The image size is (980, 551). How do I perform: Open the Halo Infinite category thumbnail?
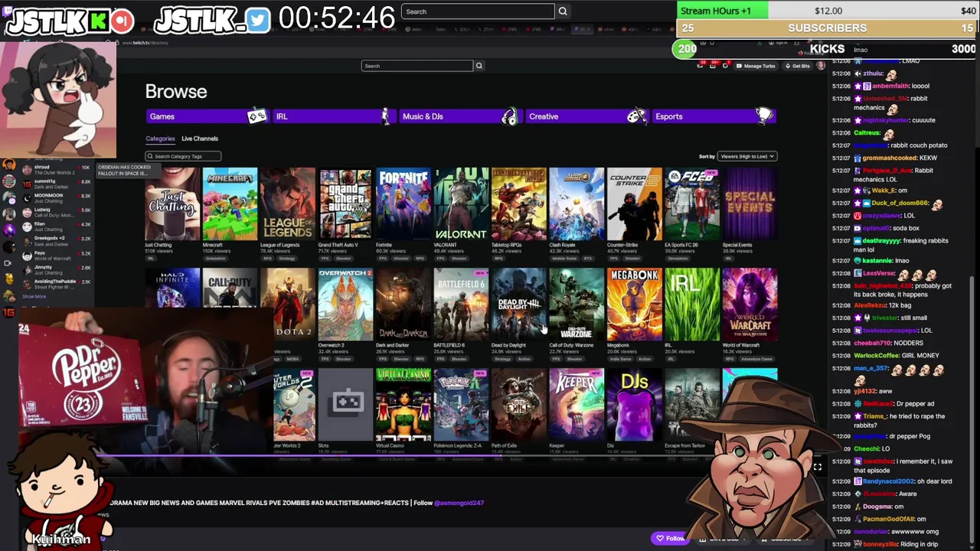(x=172, y=288)
